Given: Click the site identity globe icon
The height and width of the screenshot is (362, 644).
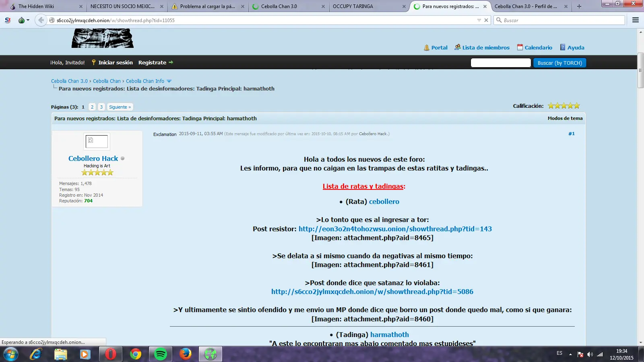Looking at the screenshot, I should point(52,20).
